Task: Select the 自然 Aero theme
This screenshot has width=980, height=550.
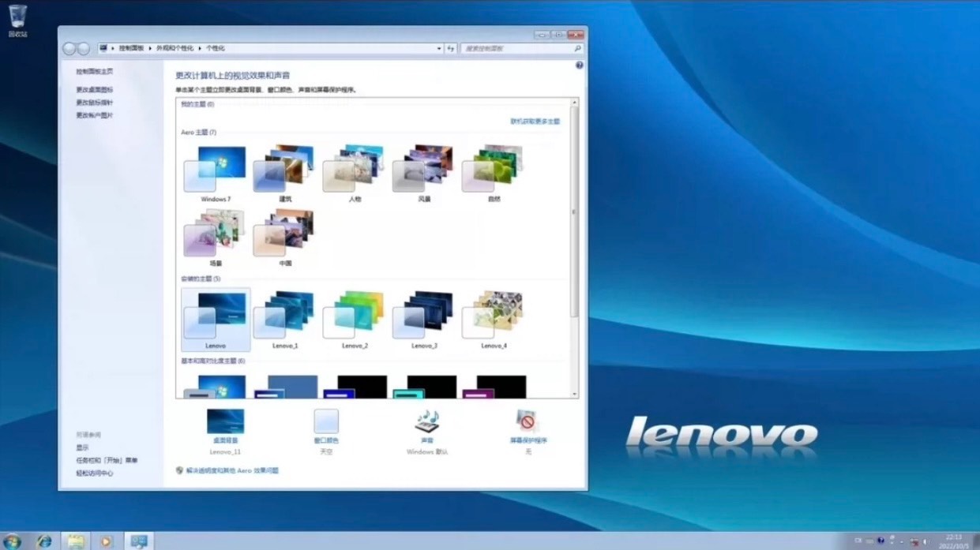Action: pos(493,174)
